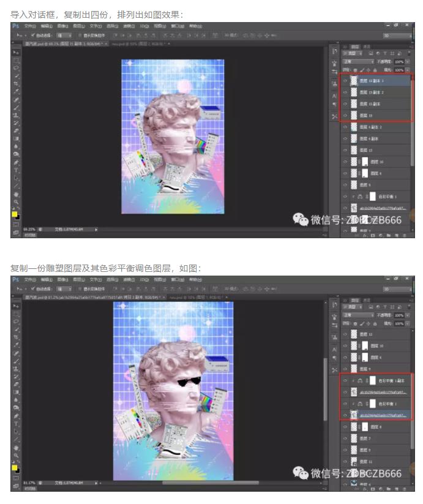Select the Clone Stamp tool in upper Photoshop window
The height and width of the screenshot is (504, 423).
point(16,115)
